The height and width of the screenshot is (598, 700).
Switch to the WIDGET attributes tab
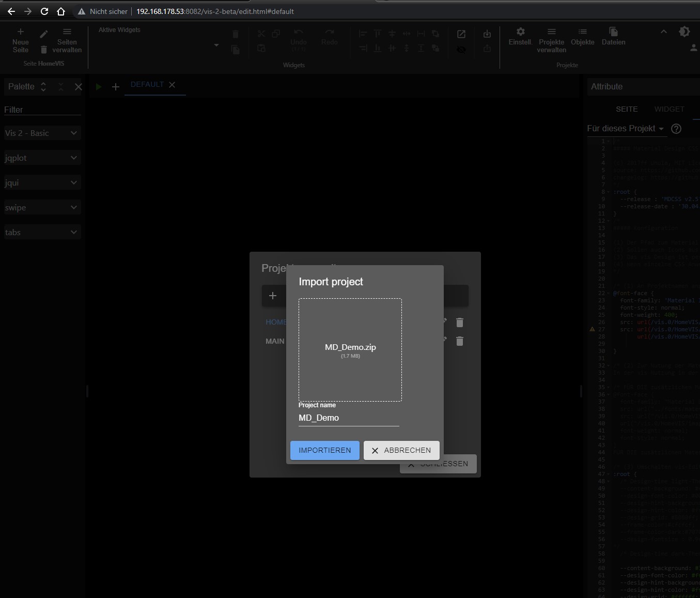tap(669, 109)
